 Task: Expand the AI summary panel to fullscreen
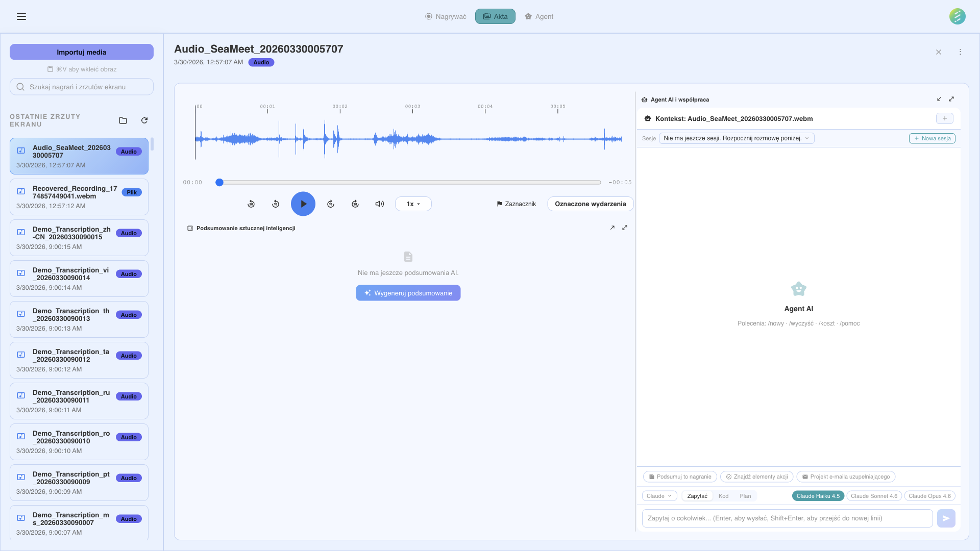click(625, 228)
